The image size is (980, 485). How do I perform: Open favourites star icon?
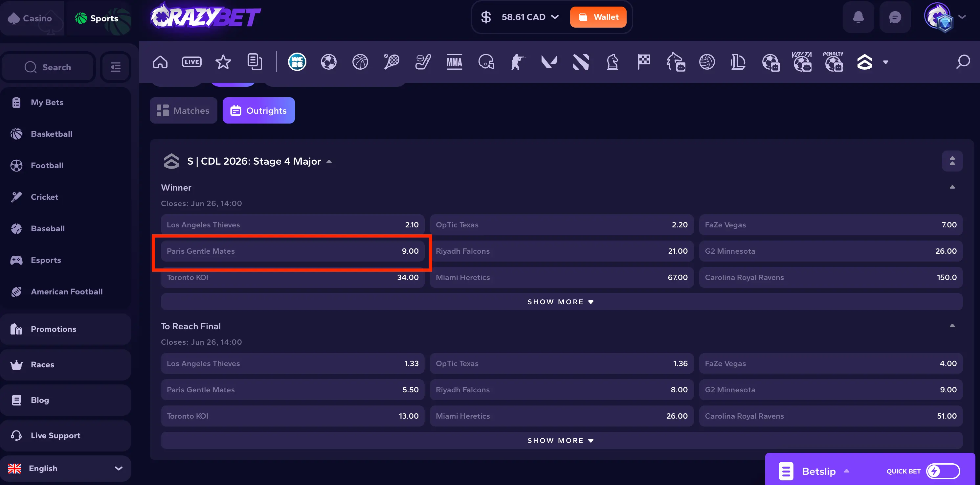tap(223, 62)
